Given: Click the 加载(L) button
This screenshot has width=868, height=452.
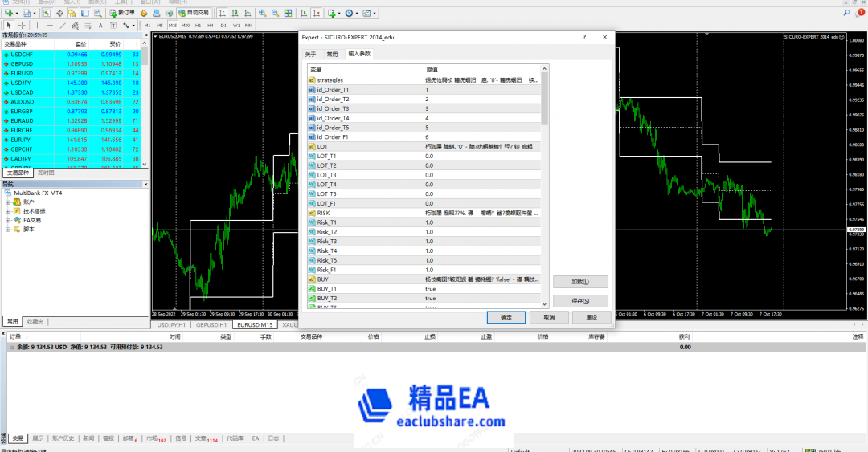Looking at the screenshot, I should click(x=580, y=282).
